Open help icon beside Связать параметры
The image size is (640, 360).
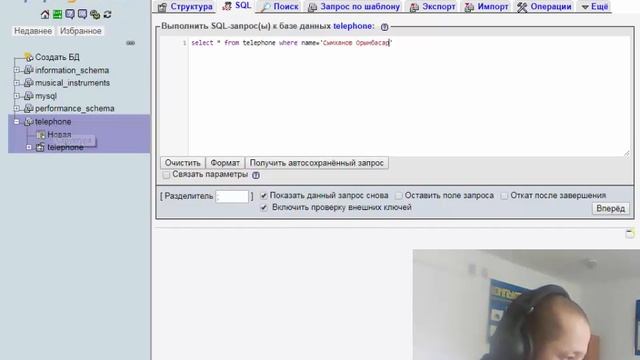[256, 175]
